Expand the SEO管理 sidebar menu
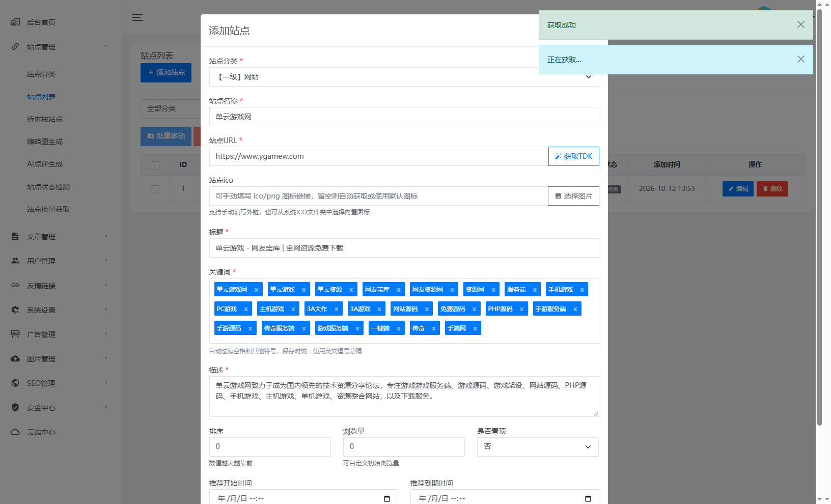The image size is (831, 504). coord(106,383)
